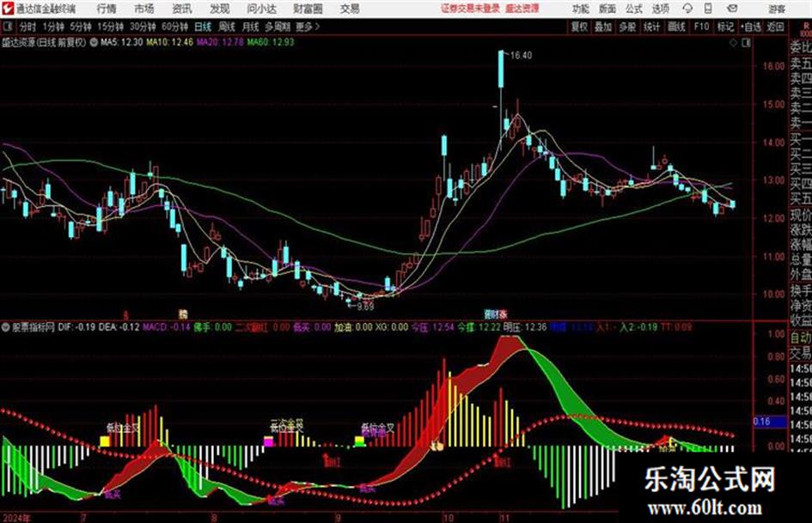812x523 pixels.
Task: Click the 2024年 date label on timeline
Action: pyautogui.click(x=16, y=518)
